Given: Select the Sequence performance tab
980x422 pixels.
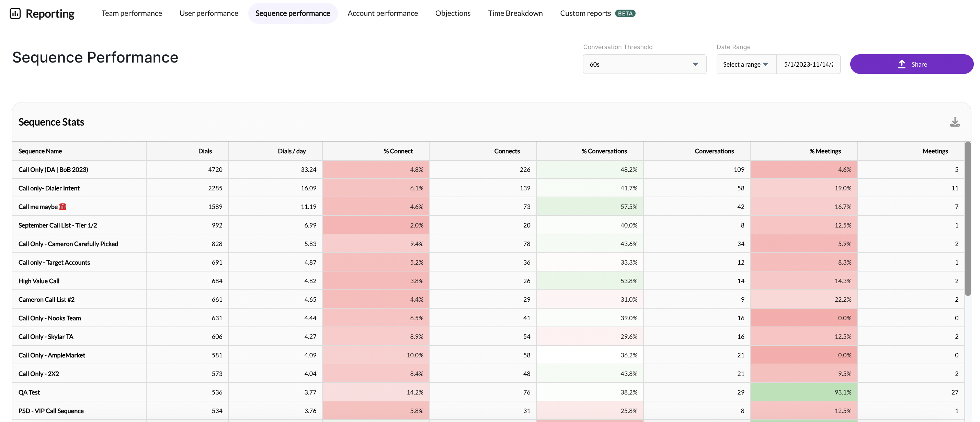Looking at the screenshot, I should 293,13.
